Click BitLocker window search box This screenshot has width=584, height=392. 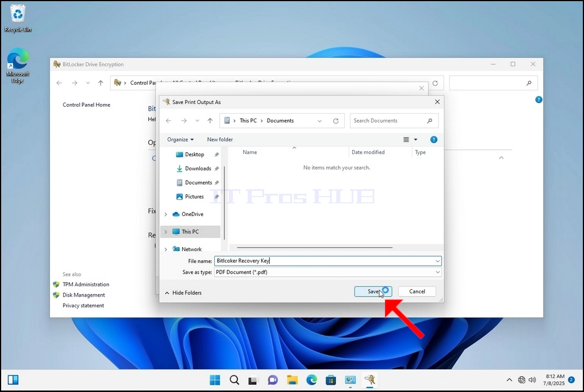coord(493,83)
